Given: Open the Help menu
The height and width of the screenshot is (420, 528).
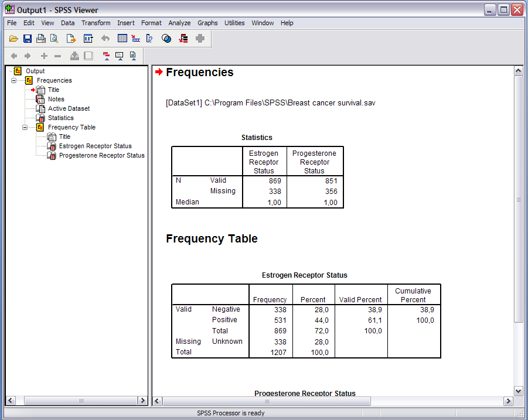Looking at the screenshot, I should (287, 23).
